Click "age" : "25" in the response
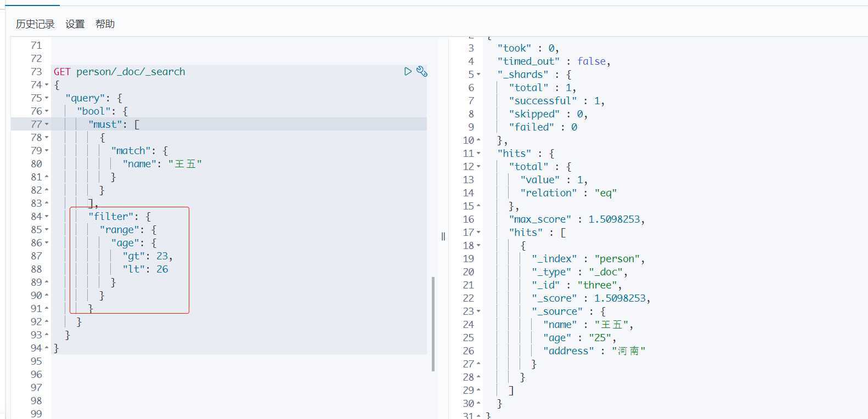This screenshot has height=419, width=868. [579, 338]
